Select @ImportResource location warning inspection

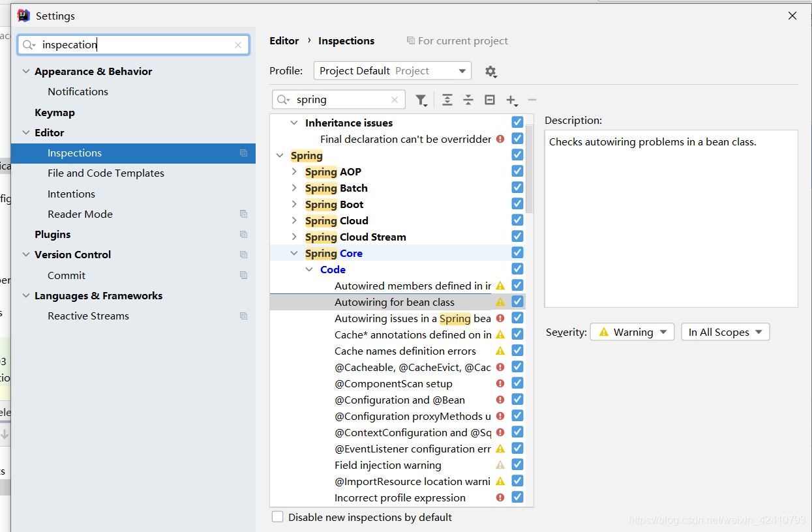pyautogui.click(x=412, y=481)
